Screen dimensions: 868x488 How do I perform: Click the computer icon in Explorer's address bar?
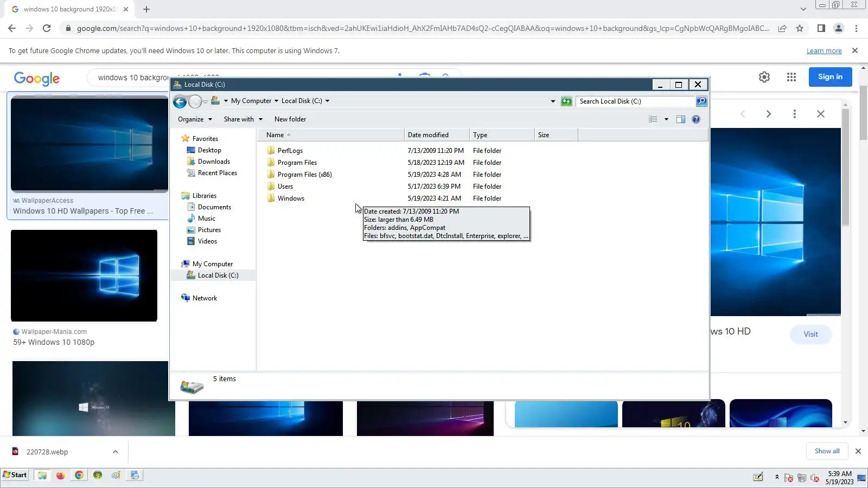[215, 101]
